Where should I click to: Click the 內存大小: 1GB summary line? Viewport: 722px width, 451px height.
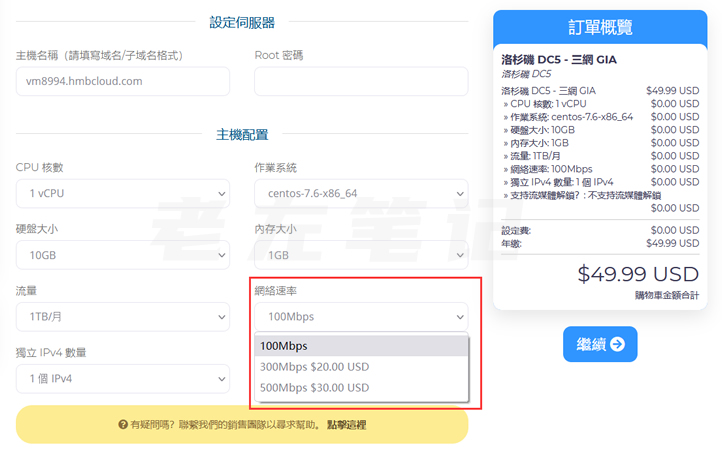600,143
